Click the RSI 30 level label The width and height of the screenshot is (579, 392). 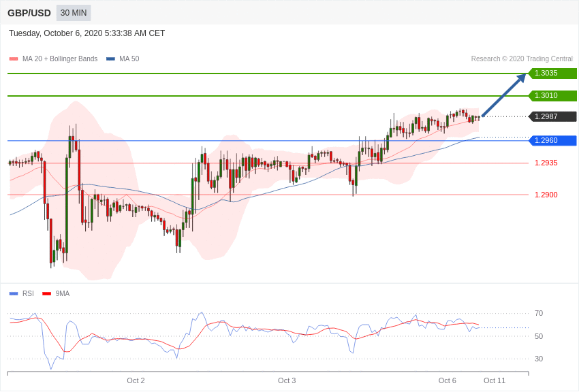point(539,359)
